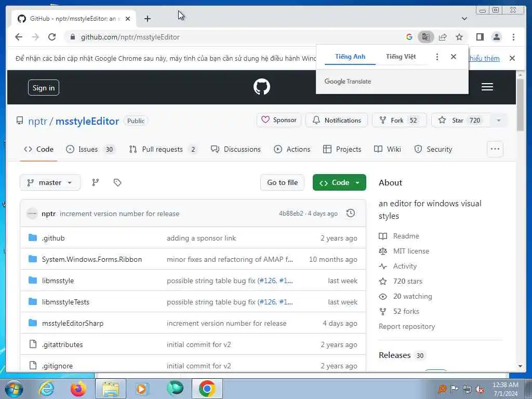Click the muted volume tray icon

pos(480,390)
